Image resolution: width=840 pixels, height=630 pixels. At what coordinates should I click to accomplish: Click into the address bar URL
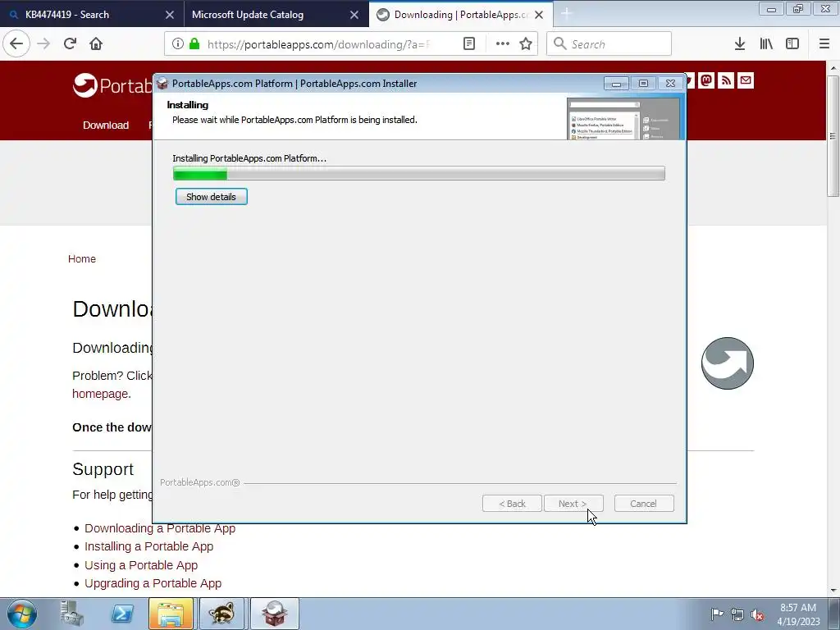point(318,44)
